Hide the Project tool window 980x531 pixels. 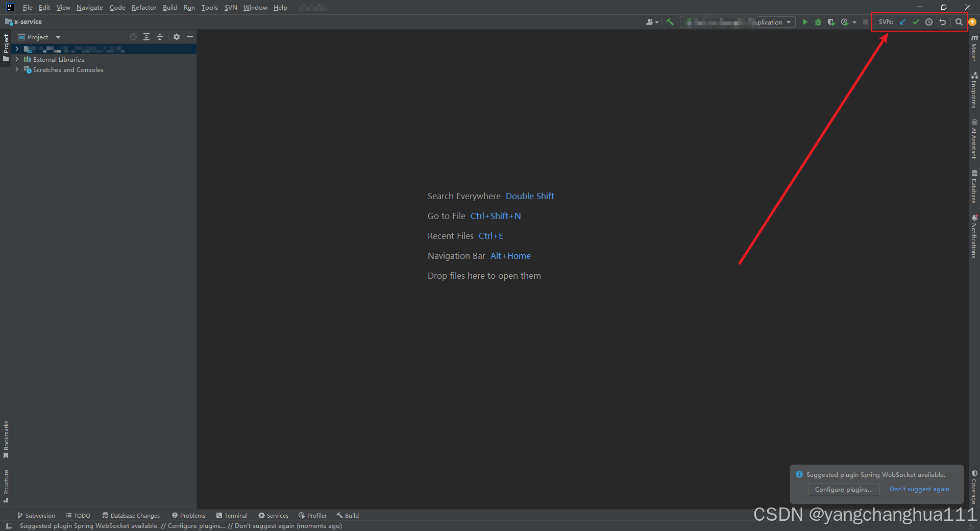click(190, 37)
